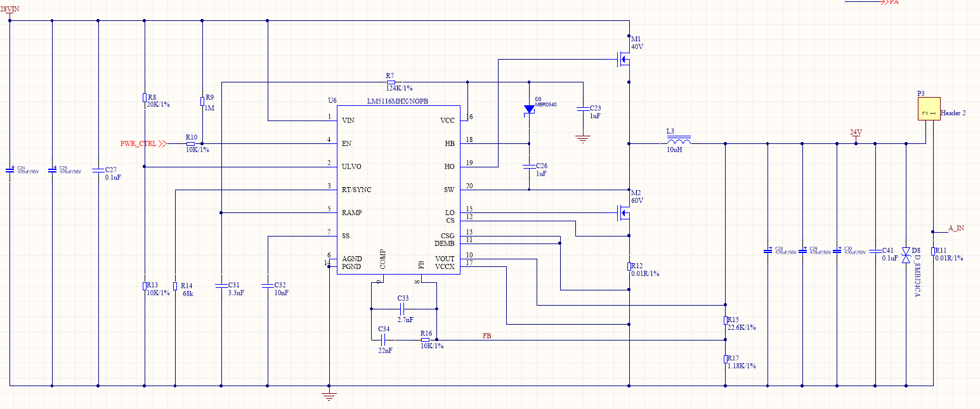Select resistor R7 symbol near 124K/1%
Screen dimensions: 980x409
(x=391, y=82)
